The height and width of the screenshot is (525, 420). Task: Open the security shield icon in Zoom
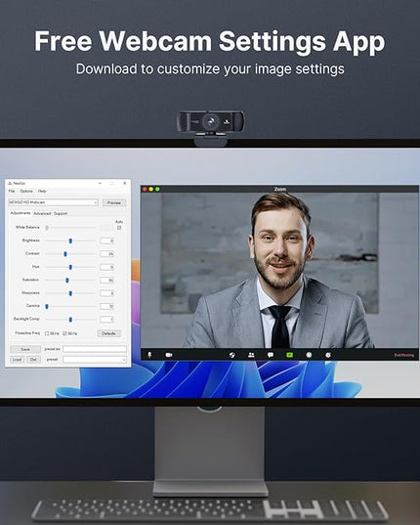pos(232,355)
